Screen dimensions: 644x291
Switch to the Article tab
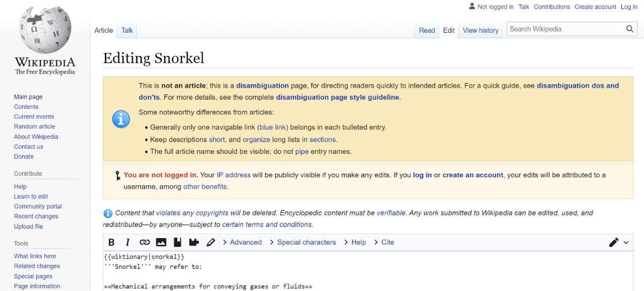coord(104,30)
